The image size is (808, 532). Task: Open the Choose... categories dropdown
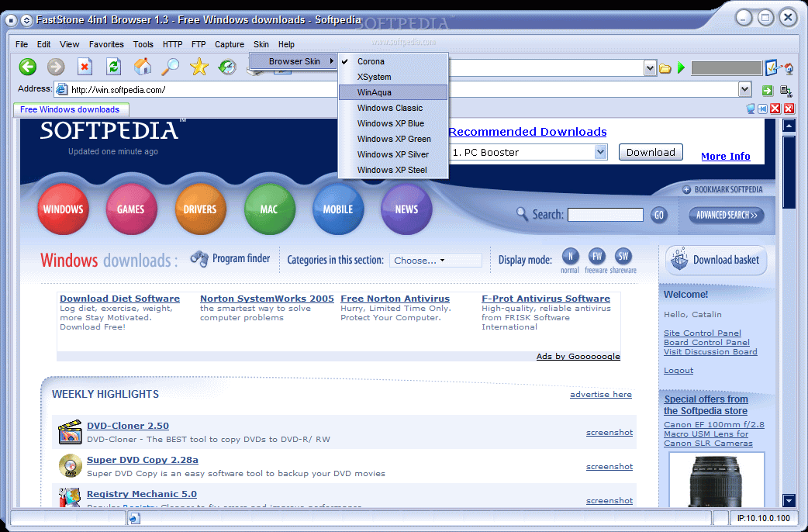coord(436,261)
